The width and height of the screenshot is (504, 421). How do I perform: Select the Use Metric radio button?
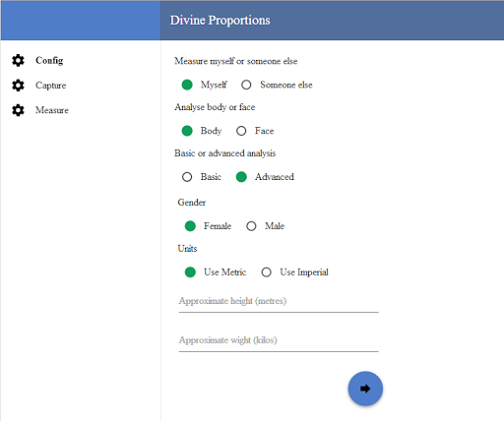[190, 272]
